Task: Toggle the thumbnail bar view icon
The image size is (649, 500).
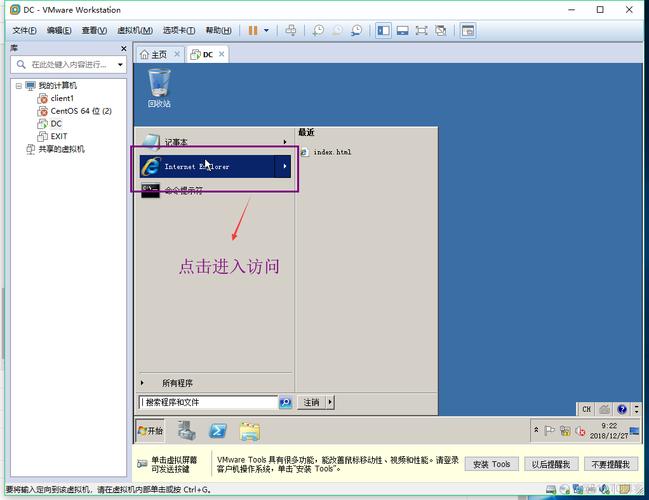Action: [402, 31]
